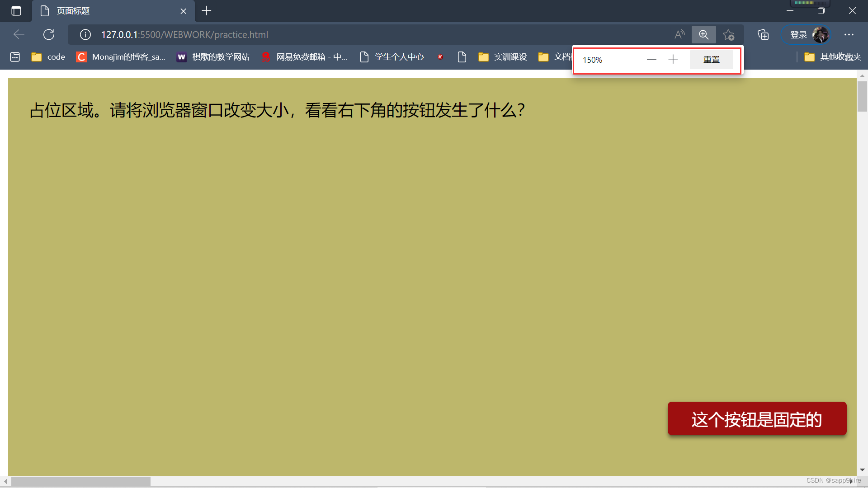The height and width of the screenshot is (488, 868).
Task: View site information icon in address bar
Action: pyautogui.click(x=85, y=34)
